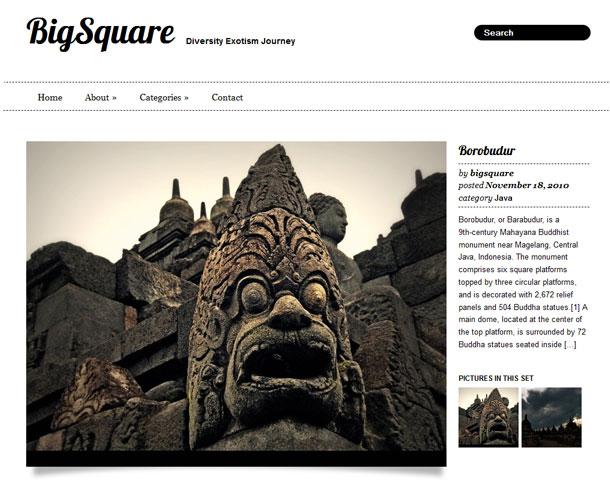Open the stone face thumbnail picture
The width and height of the screenshot is (610, 501).
click(488, 417)
